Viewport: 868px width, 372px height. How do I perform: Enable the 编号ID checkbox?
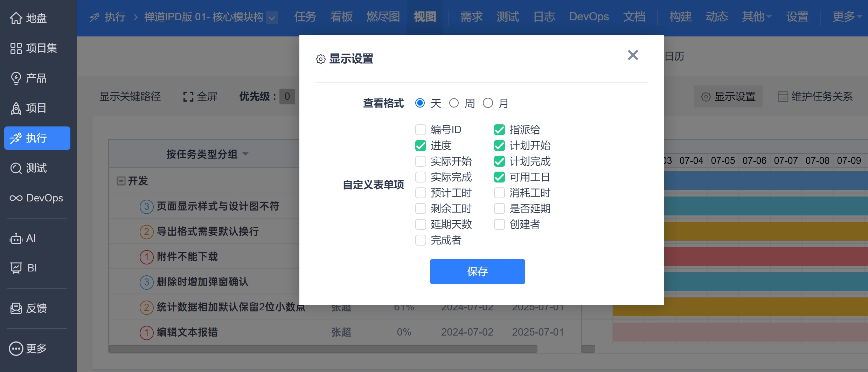coord(420,130)
